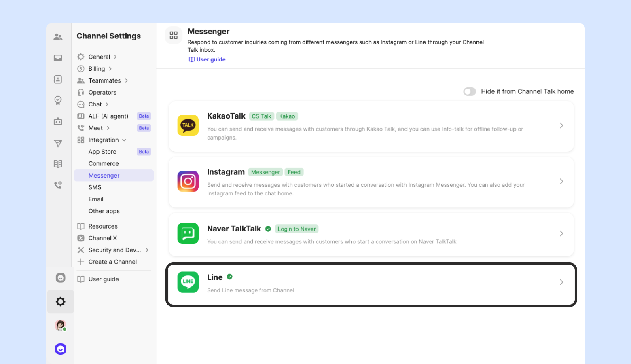Image resolution: width=631 pixels, height=364 pixels.
Task: Click the settings gear icon in left rail
Action: 61,301
